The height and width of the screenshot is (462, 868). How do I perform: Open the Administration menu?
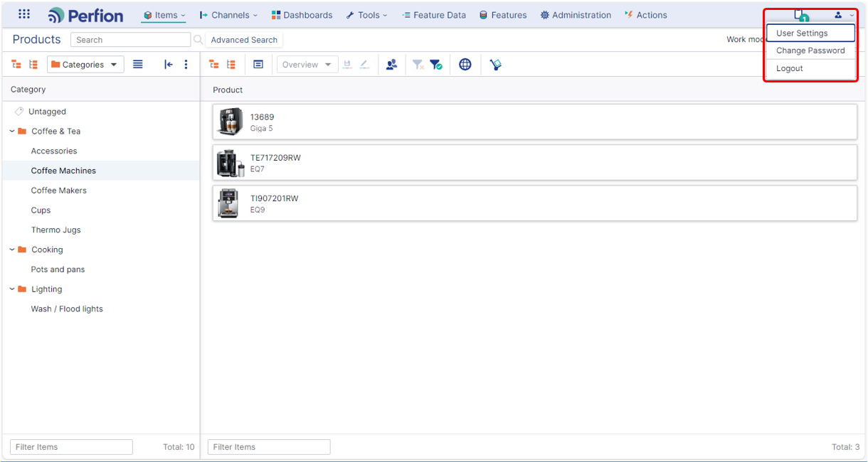point(576,15)
